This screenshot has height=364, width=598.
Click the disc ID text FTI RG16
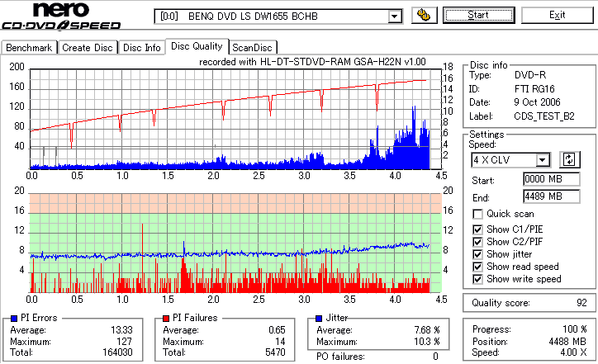[x=534, y=89]
